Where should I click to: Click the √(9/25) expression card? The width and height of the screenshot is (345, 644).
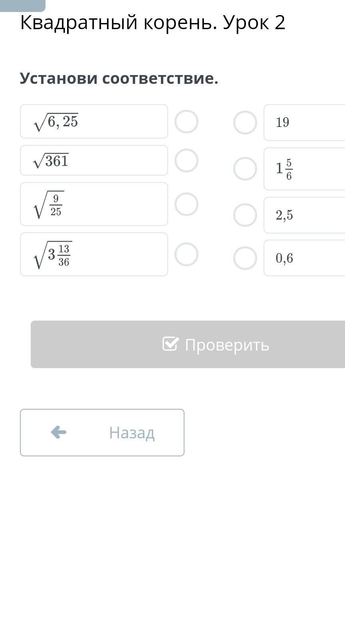[x=94, y=204]
